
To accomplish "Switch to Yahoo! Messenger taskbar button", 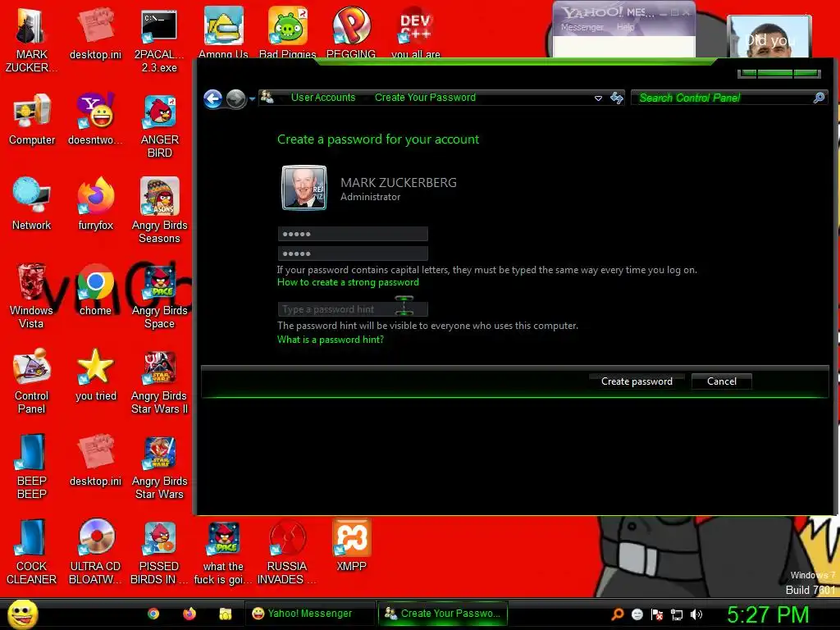I will coord(310,614).
